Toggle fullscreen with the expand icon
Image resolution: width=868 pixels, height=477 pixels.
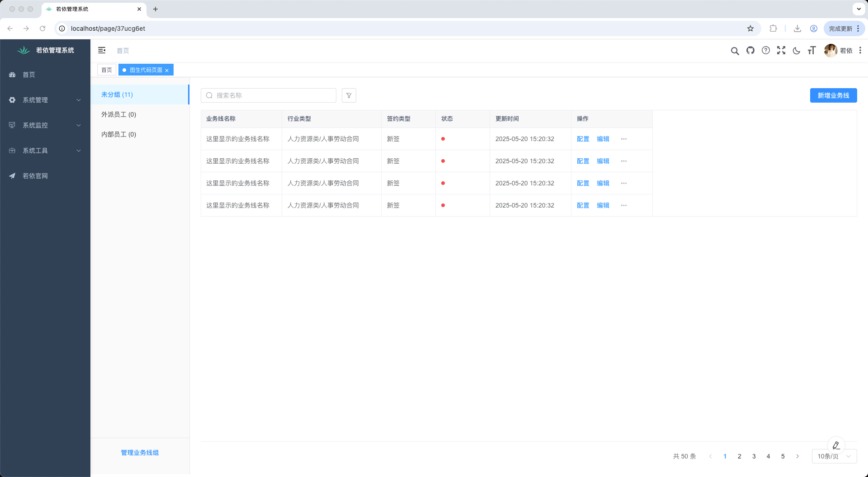pos(781,51)
